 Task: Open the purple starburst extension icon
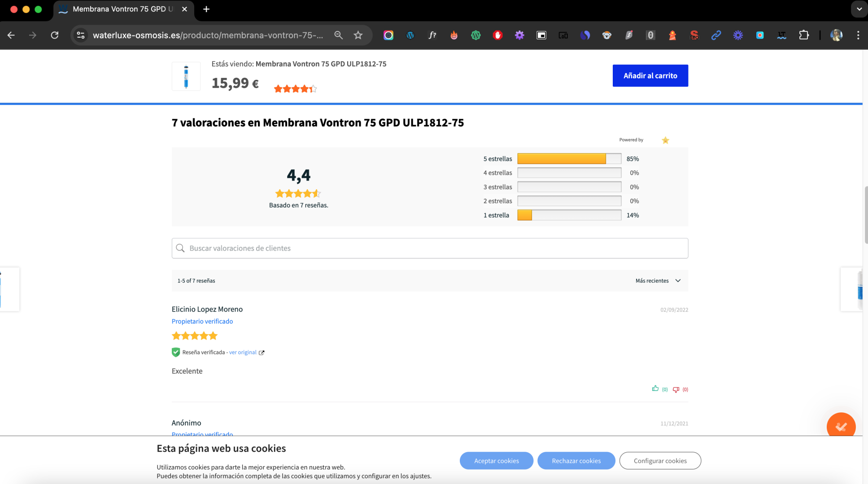pyautogui.click(x=738, y=35)
